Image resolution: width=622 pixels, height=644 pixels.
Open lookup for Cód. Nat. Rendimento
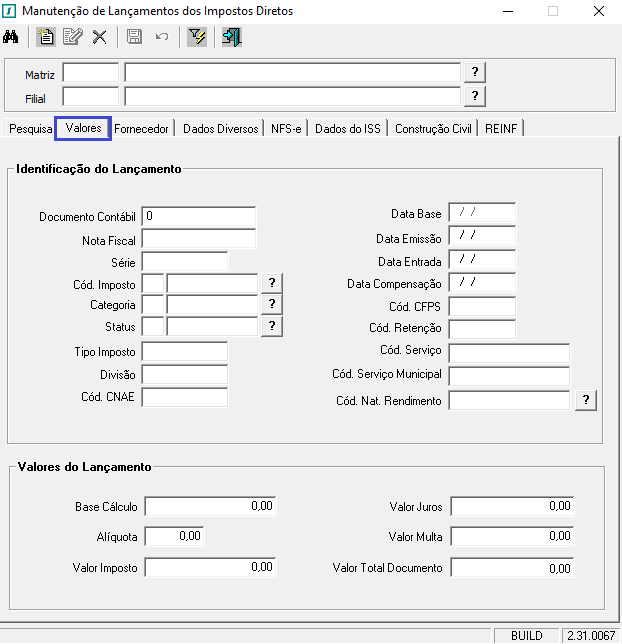[x=587, y=400]
